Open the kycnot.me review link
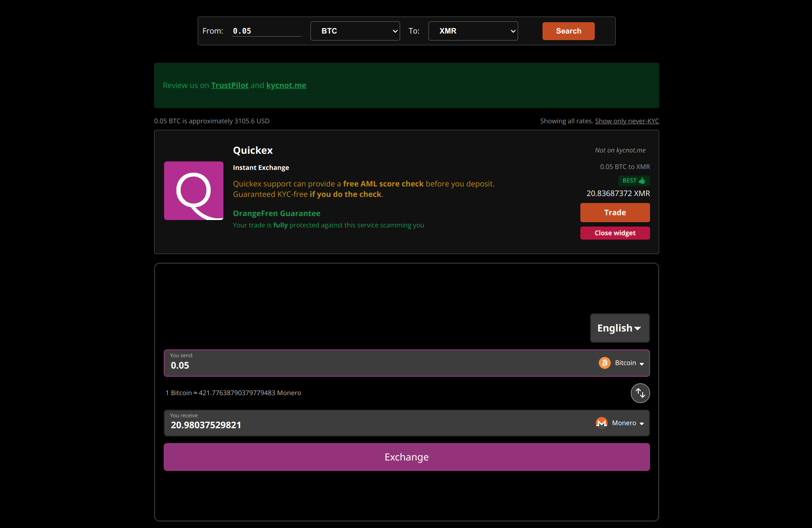812x528 pixels. point(286,85)
